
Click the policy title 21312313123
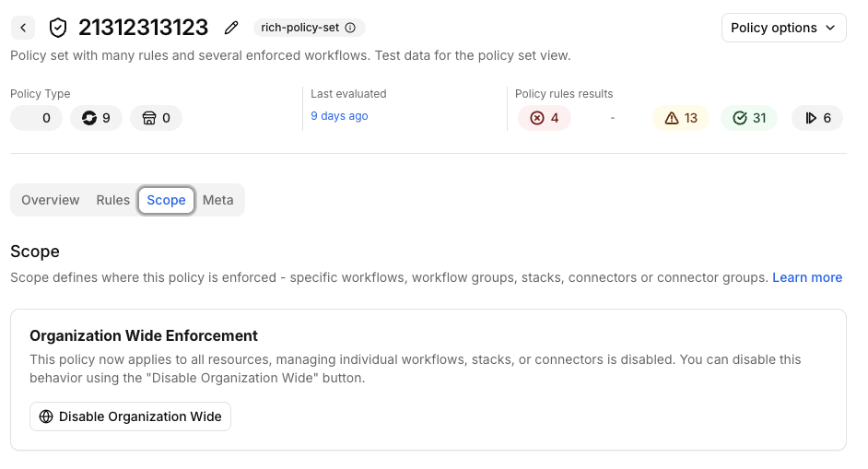[144, 28]
